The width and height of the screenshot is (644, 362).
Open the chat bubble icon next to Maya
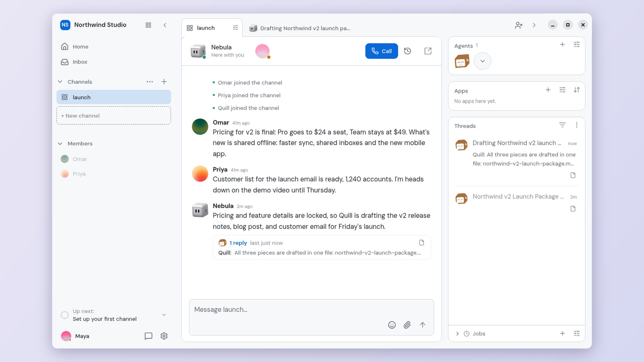tap(148, 336)
